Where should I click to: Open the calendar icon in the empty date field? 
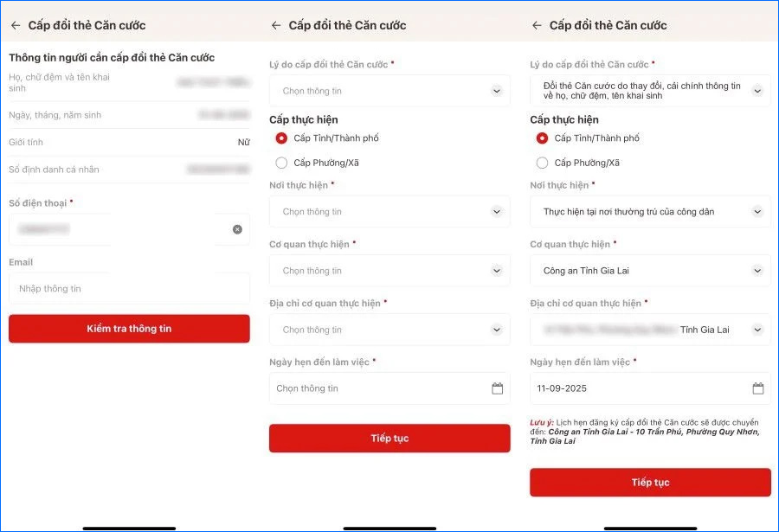point(498,388)
